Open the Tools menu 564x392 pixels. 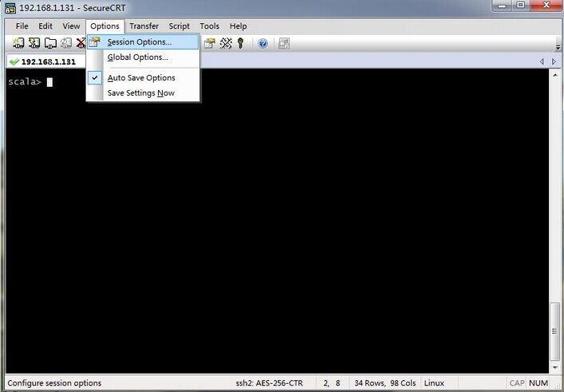tap(209, 26)
